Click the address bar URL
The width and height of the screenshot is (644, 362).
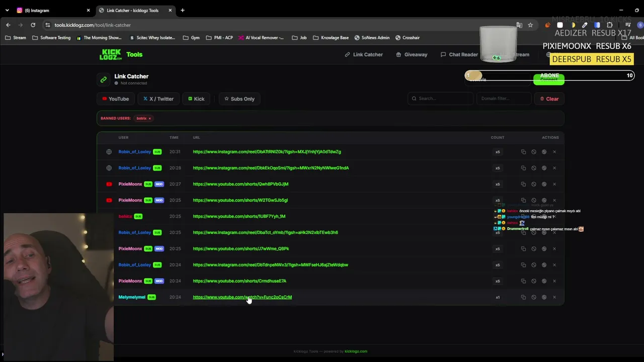pos(93,25)
